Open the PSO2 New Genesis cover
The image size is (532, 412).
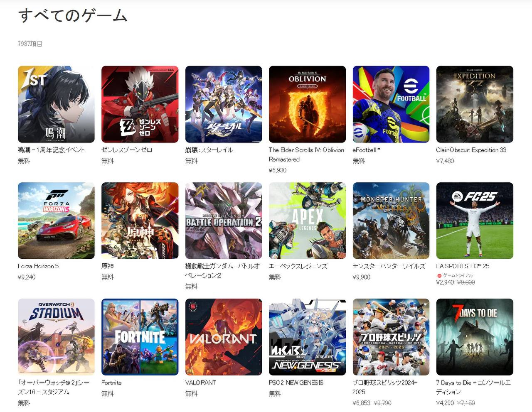(307, 337)
